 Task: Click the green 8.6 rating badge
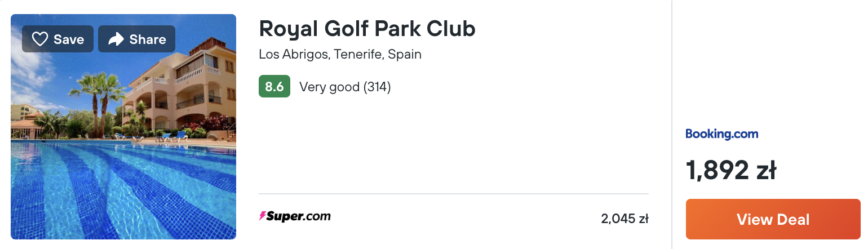(274, 87)
